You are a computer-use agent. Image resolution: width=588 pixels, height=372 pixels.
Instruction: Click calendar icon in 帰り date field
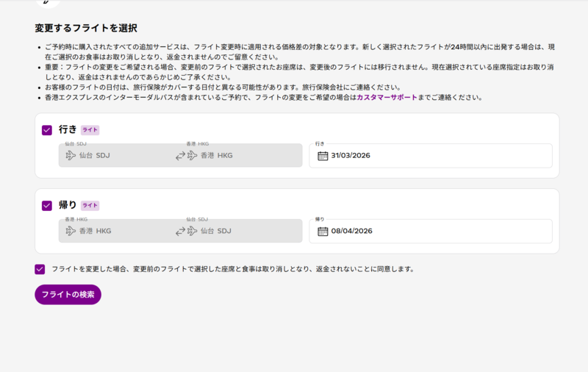(323, 231)
